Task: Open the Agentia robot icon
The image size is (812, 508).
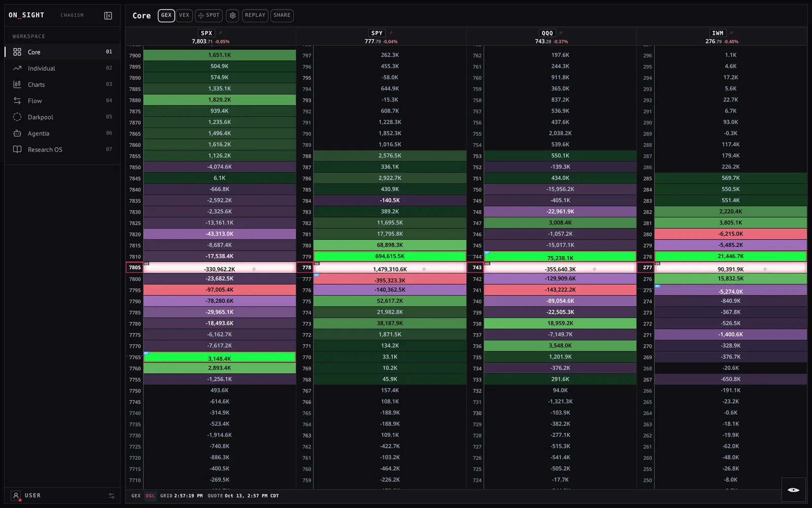Action: [x=17, y=133]
